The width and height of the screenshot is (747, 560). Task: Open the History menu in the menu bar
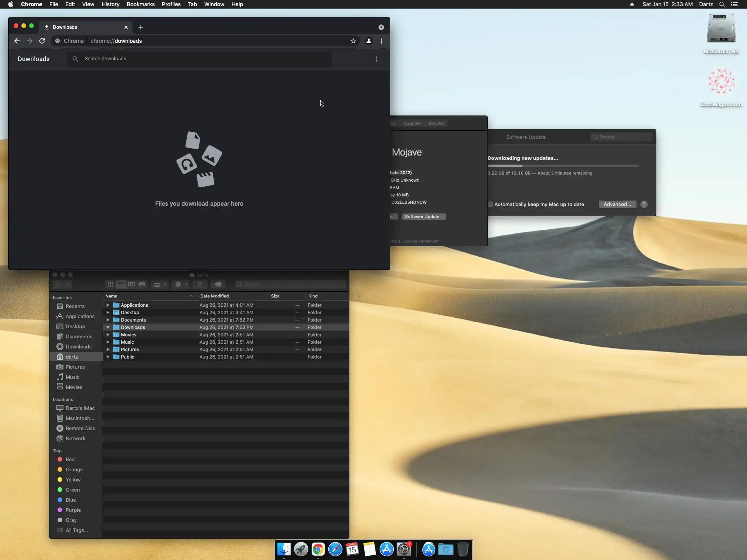pos(110,4)
